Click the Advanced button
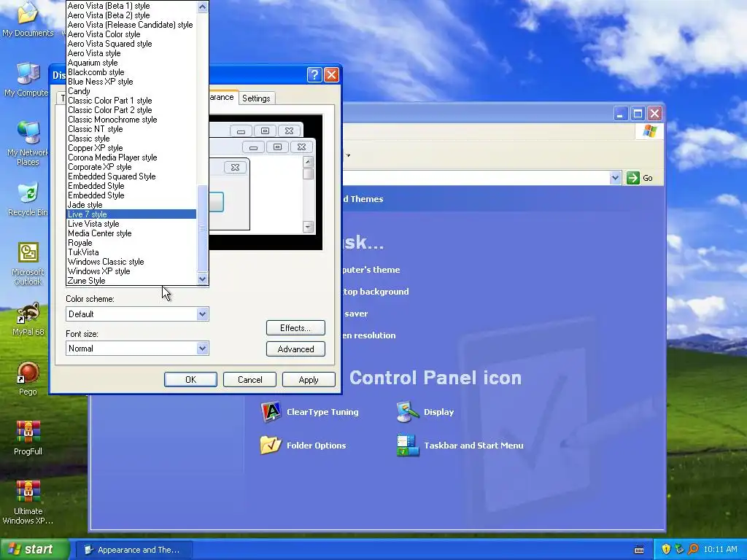The height and width of the screenshot is (560, 747). tap(295, 349)
